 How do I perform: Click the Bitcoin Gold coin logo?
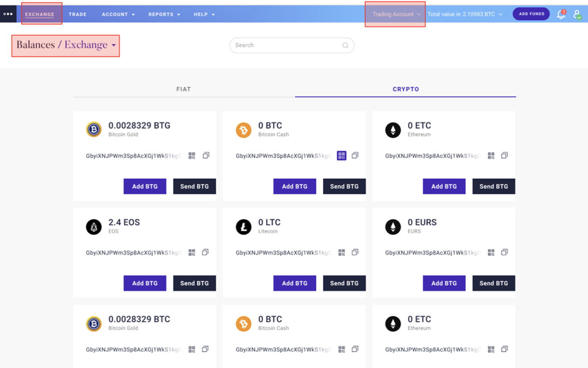pyautogui.click(x=93, y=129)
